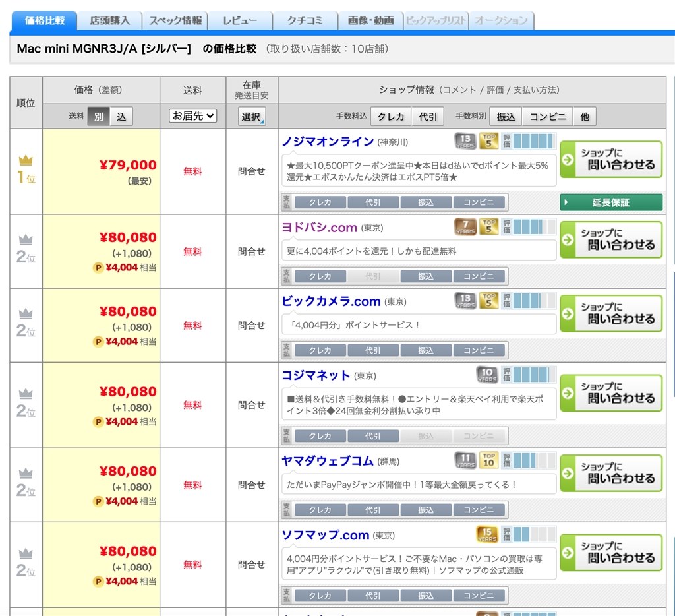Open the レビュー tab
This screenshot has height=616, width=675.
tap(240, 20)
